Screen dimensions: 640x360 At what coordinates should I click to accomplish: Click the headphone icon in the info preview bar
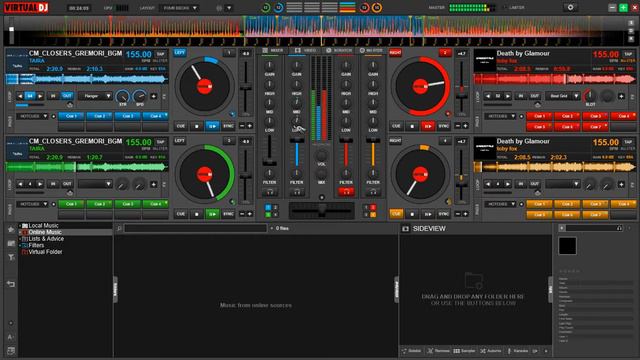pyautogui.click(x=619, y=228)
